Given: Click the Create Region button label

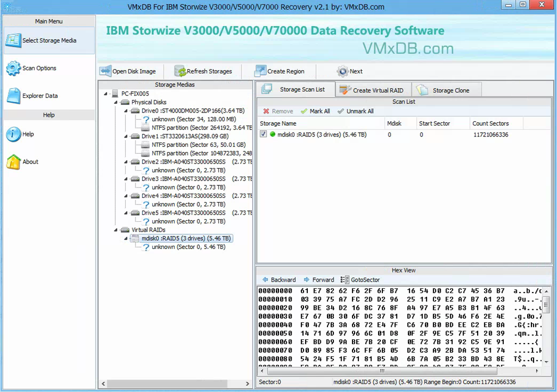Looking at the screenshot, I should pos(286,71).
